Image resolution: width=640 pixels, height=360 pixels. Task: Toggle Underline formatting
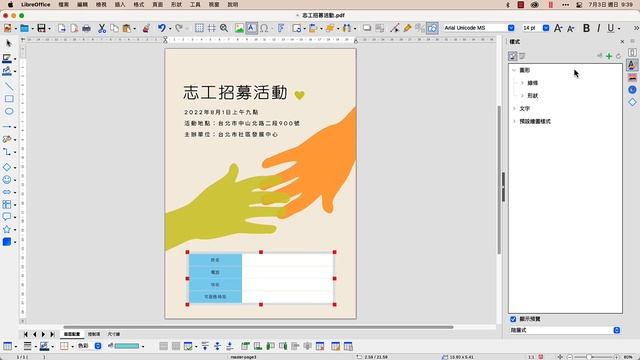(x=610, y=28)
